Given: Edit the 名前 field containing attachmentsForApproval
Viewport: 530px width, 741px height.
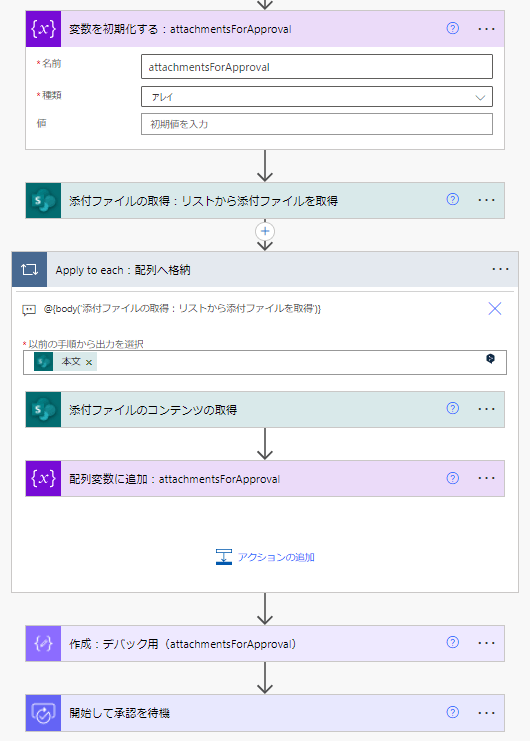Looking at the screenshot, I should [316, 67].
